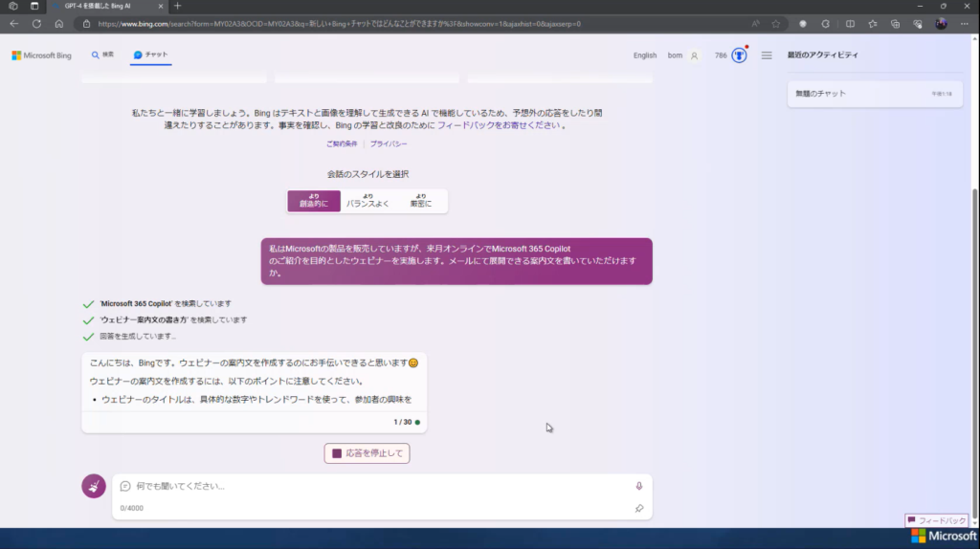Image resolution: width=980 pixels, height=549 pixels.
Task: Switch language to English
Action: click(x=644, y=55)
